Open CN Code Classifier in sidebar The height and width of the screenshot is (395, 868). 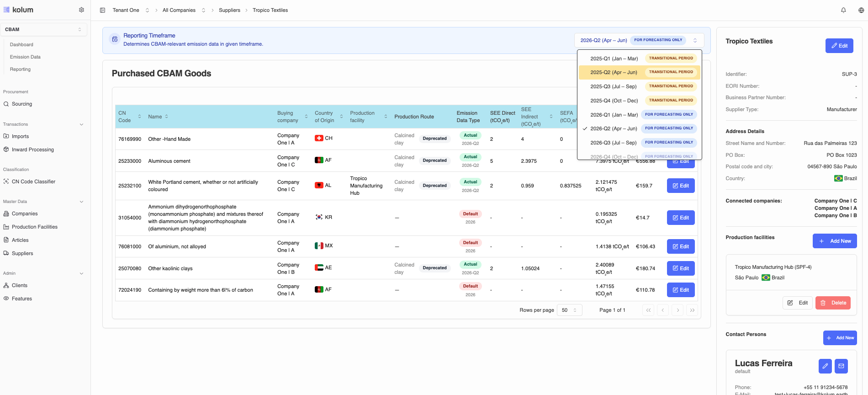pos(33,181)
